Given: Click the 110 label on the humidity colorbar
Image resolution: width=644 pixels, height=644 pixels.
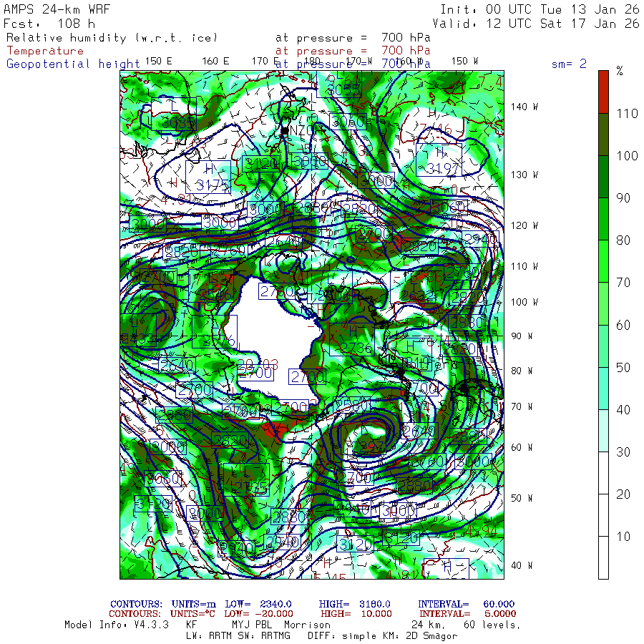Looking at the screenshot, I should [623, 114].
